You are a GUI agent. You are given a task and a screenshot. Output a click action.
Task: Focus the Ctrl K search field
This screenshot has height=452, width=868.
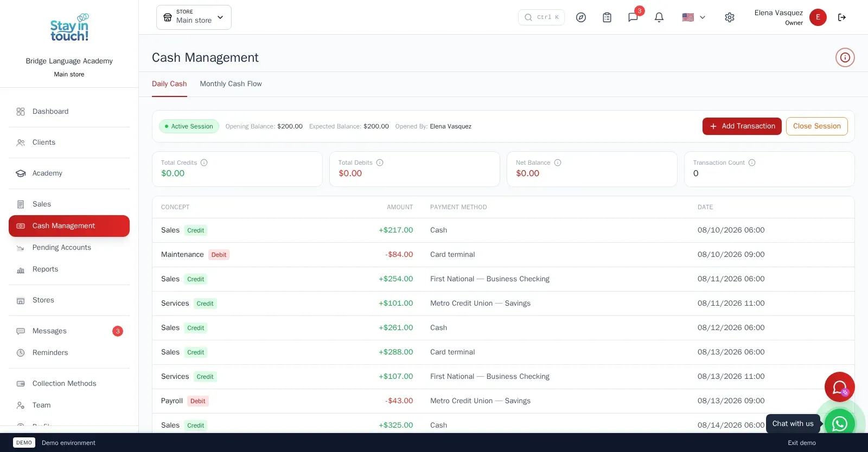[541, 17]
